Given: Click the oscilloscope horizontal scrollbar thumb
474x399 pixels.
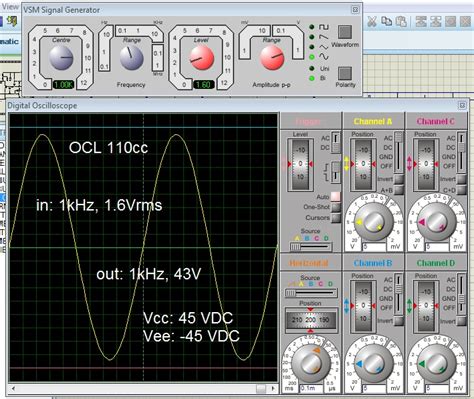Looking at the screenshot, I should click(261, 389).
